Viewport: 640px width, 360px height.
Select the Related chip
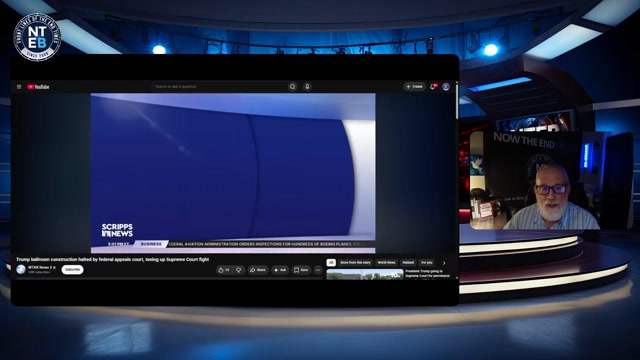(x=408, y=262)
